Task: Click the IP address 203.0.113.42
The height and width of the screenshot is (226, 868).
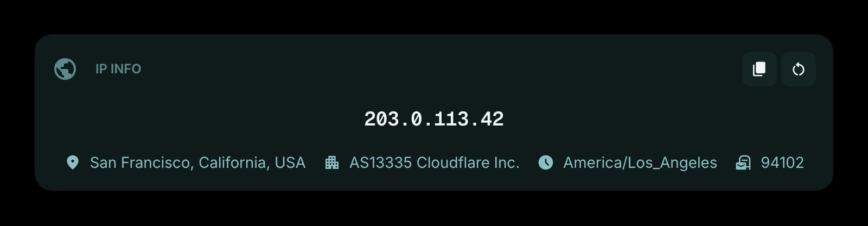Action: 434,119
